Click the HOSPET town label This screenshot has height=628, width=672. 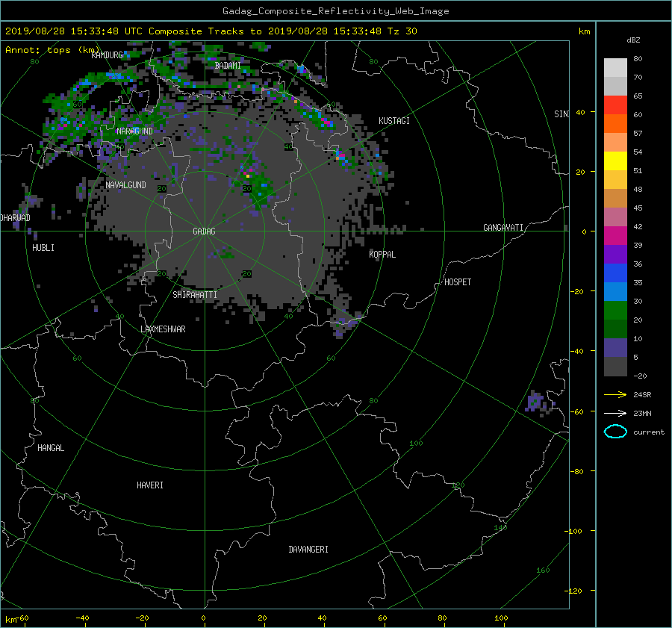pyautogui.click(x=458, y=282)
